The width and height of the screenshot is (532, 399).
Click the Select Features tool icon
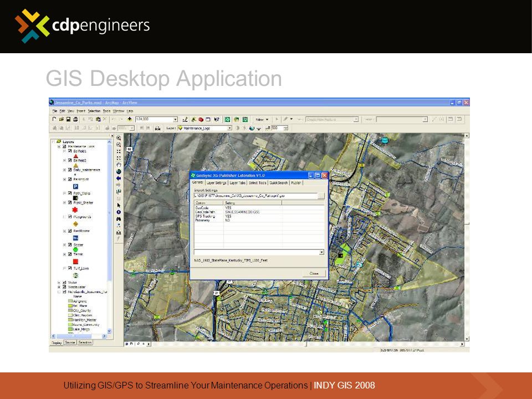(x=119, y=191)
